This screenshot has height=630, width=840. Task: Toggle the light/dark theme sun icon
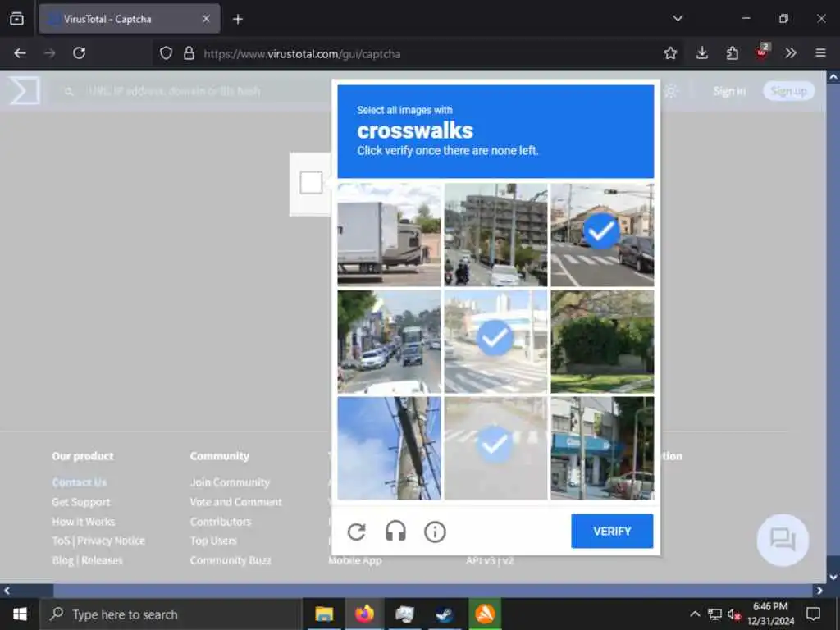pos(671,91)
